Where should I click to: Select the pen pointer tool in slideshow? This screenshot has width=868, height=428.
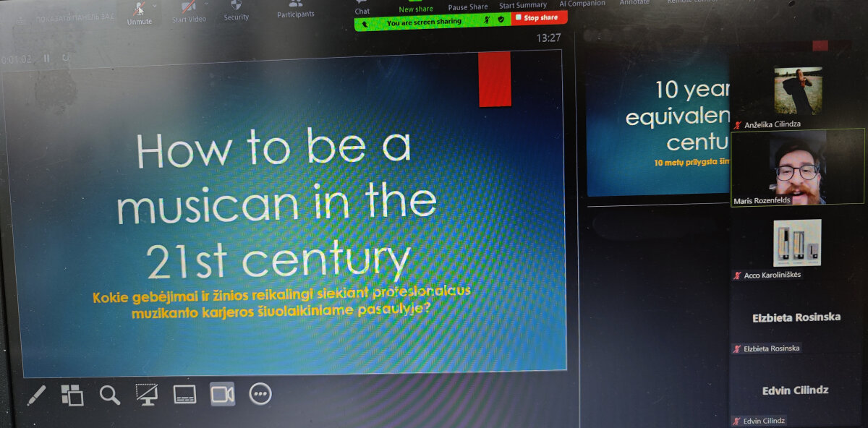(x=36, y=395)
